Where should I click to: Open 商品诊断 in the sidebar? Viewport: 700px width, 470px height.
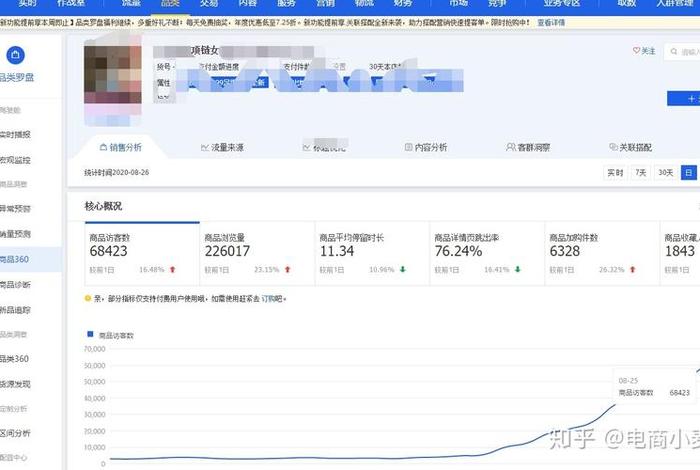(16, 284)
